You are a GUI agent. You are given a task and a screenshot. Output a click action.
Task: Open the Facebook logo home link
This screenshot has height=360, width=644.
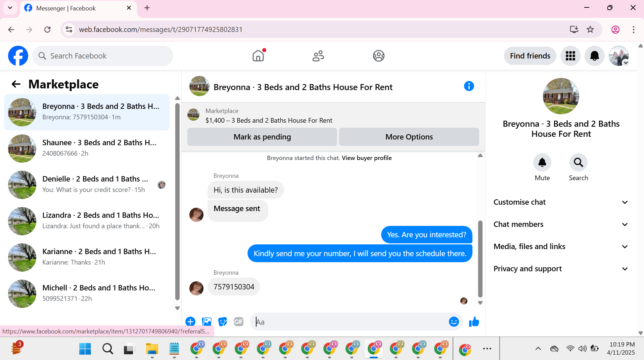18,56
